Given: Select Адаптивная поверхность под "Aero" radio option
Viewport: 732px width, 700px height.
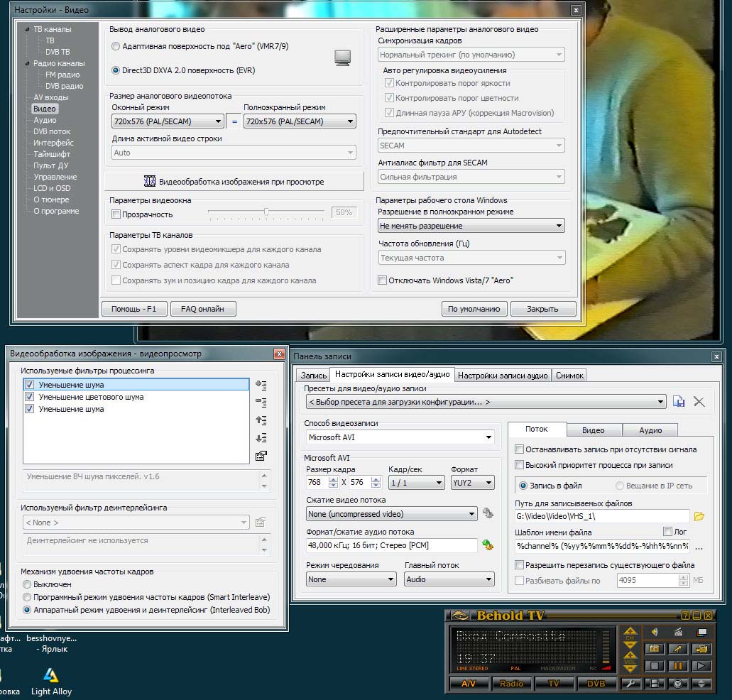Looking at the screenshot, I should (116, 47).
